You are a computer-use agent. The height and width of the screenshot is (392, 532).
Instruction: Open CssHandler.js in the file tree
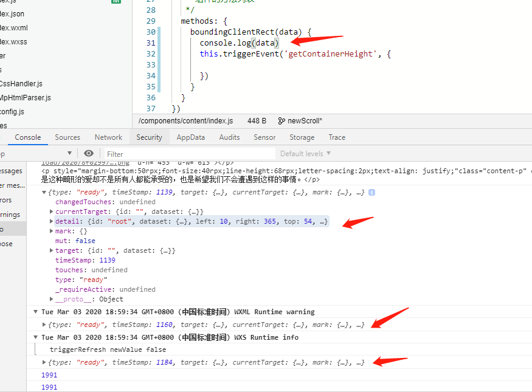21,84
